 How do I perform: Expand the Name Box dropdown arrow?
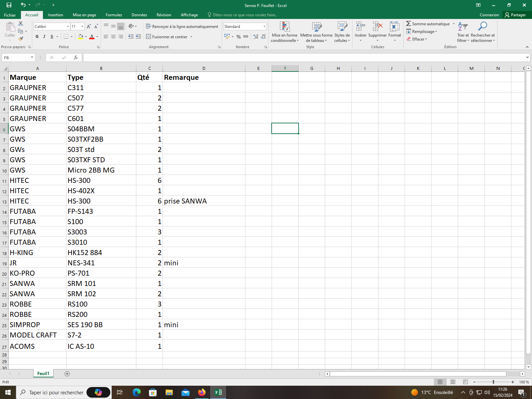(32, 58)
